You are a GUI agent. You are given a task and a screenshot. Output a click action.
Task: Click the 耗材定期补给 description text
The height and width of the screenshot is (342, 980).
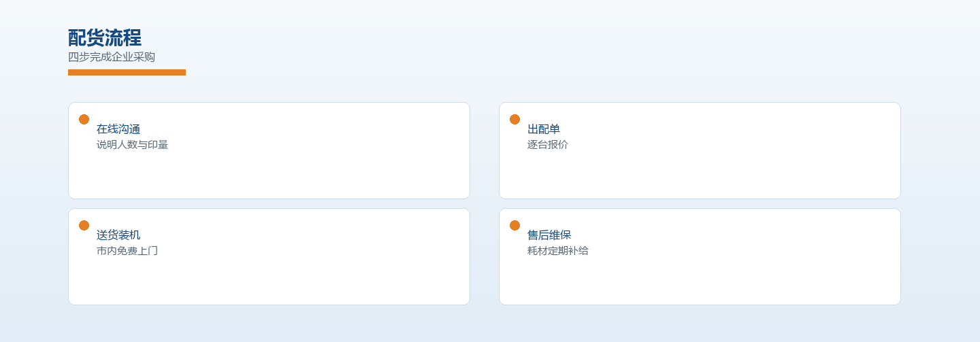pos(558,251)
